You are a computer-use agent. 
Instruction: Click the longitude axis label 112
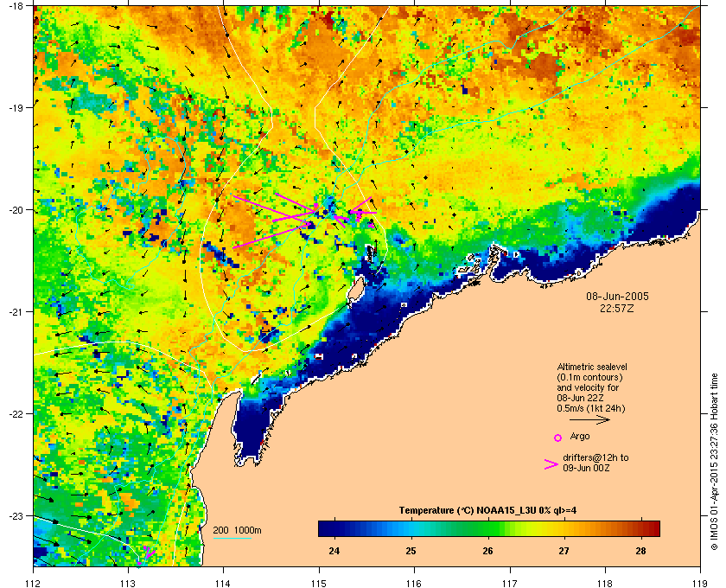(34, 584)
